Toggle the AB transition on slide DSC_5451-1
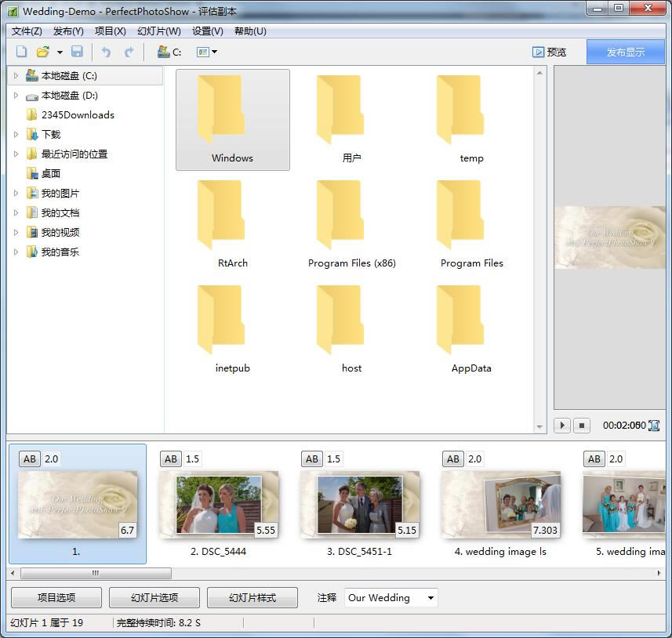Viewport: 672px width, 638px height. [x=312, y=459]
